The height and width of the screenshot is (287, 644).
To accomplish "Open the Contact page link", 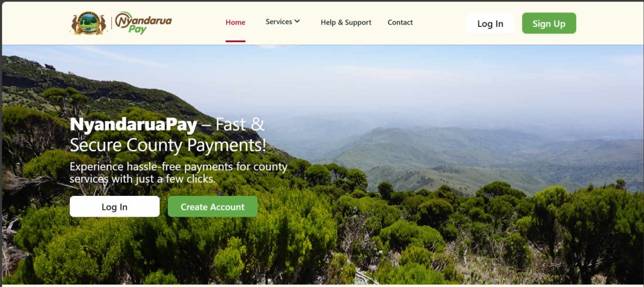I will (x=400, y=23).
